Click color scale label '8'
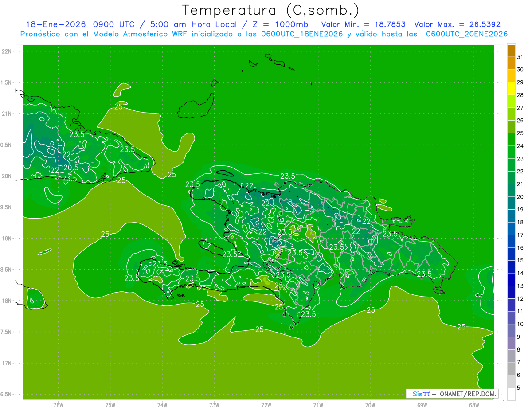532x411 pixels. [x=518, y=350]
